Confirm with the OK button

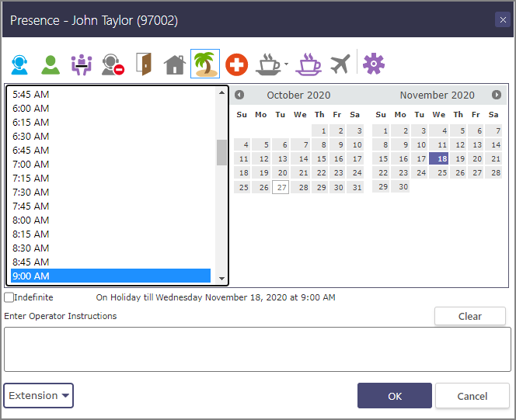click(395, 396)
